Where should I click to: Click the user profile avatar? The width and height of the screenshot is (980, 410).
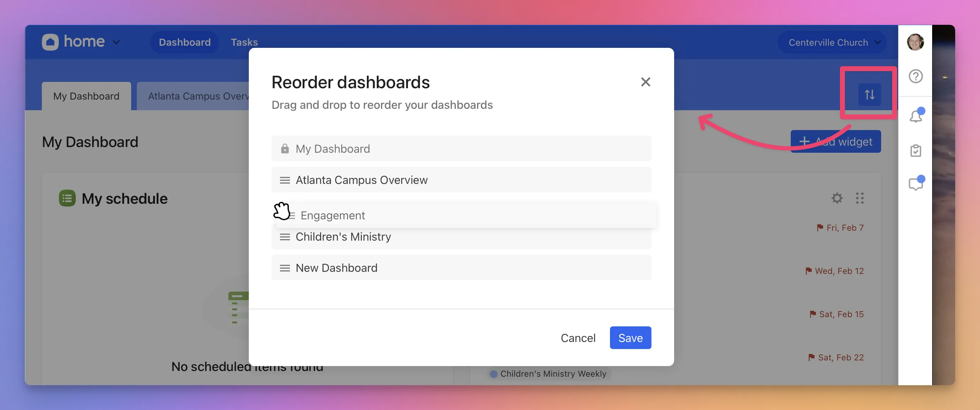click(x=915, y=42)
